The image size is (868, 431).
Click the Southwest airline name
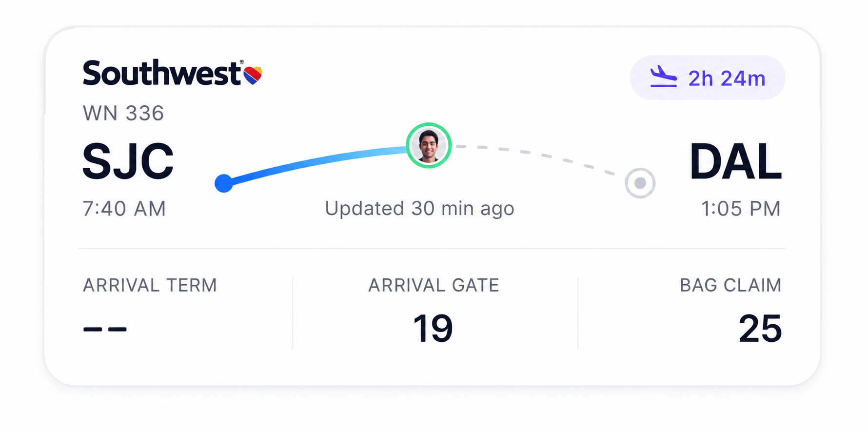pyautogui.click(x=162, y=73)
